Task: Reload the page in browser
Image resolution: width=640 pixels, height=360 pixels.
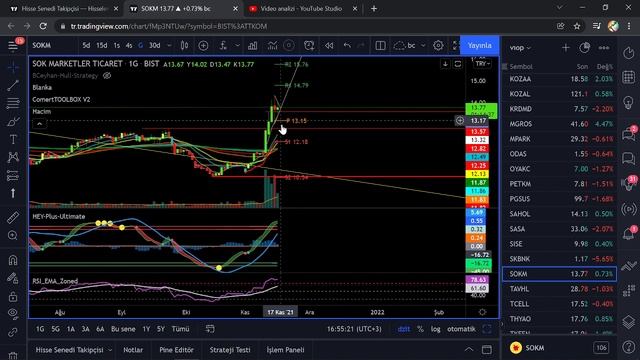Action: coord(43,26)
